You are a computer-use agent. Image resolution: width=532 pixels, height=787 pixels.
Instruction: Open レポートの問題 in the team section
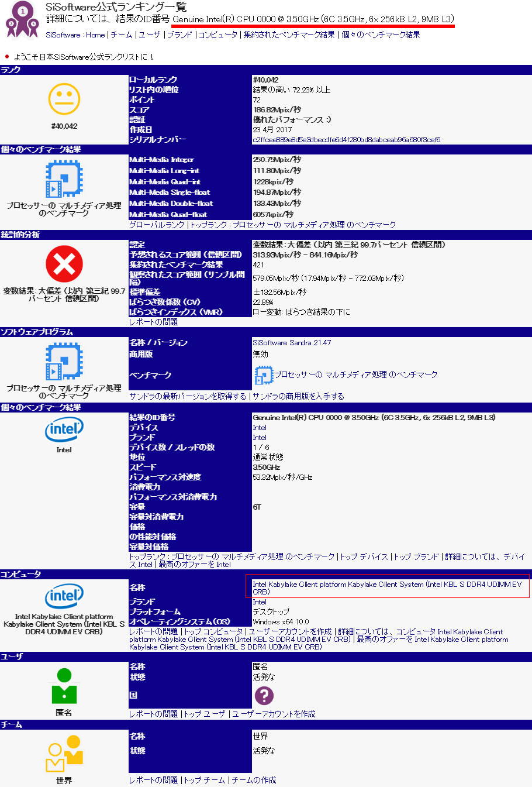pos(153,781)
